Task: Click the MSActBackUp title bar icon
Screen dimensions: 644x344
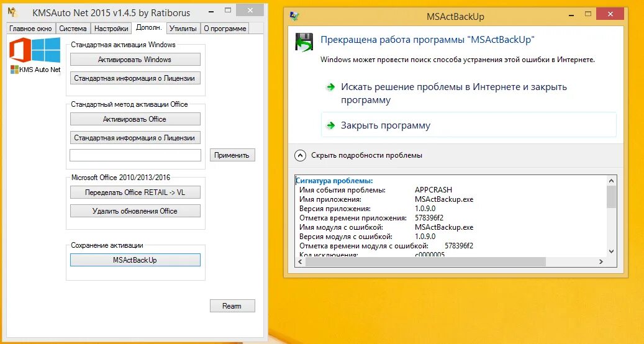Action: pyautogui.click(x=294, y=16)
